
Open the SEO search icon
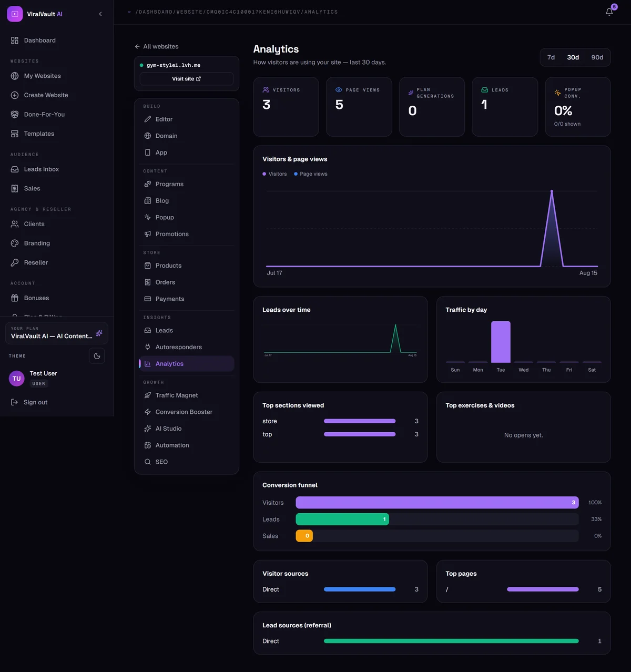[x=148, y=462]
